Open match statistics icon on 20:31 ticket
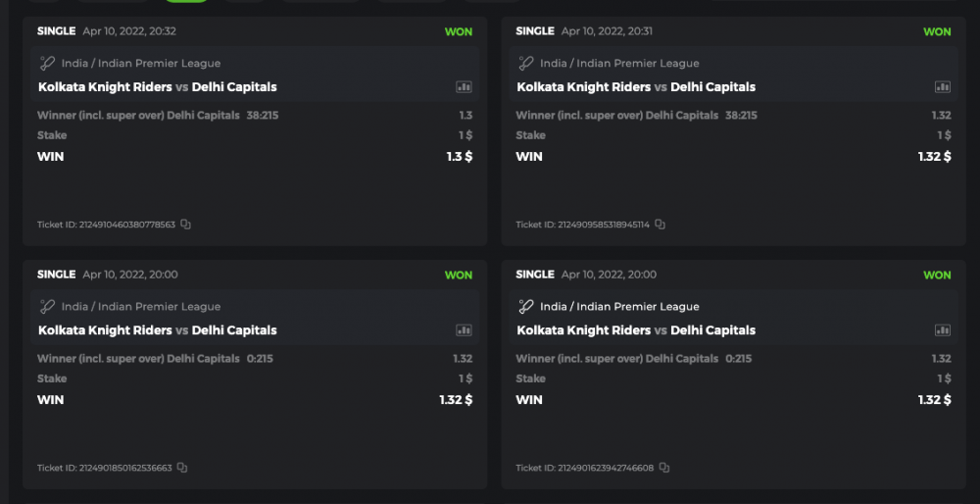The height and width of the screenshot is (504, 980). (942, 87)
